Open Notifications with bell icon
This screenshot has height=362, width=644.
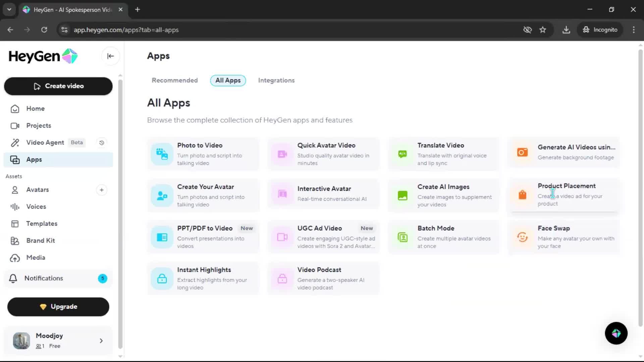click(13, 278)
